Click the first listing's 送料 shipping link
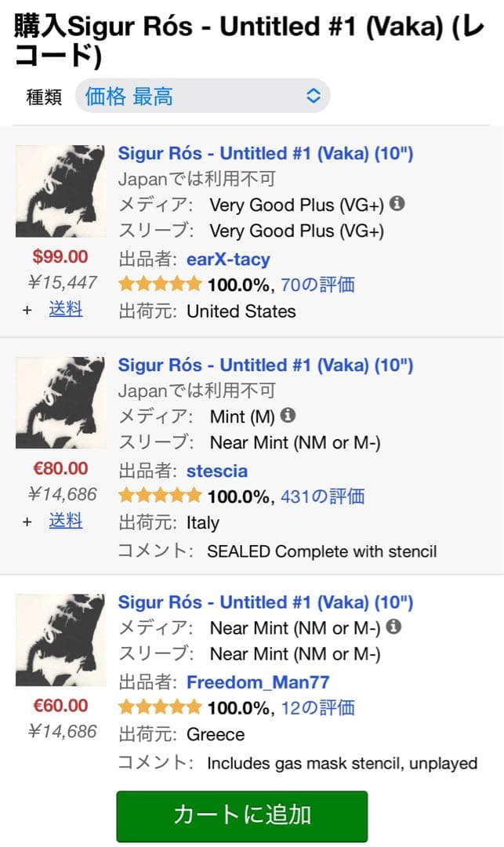 65,309
